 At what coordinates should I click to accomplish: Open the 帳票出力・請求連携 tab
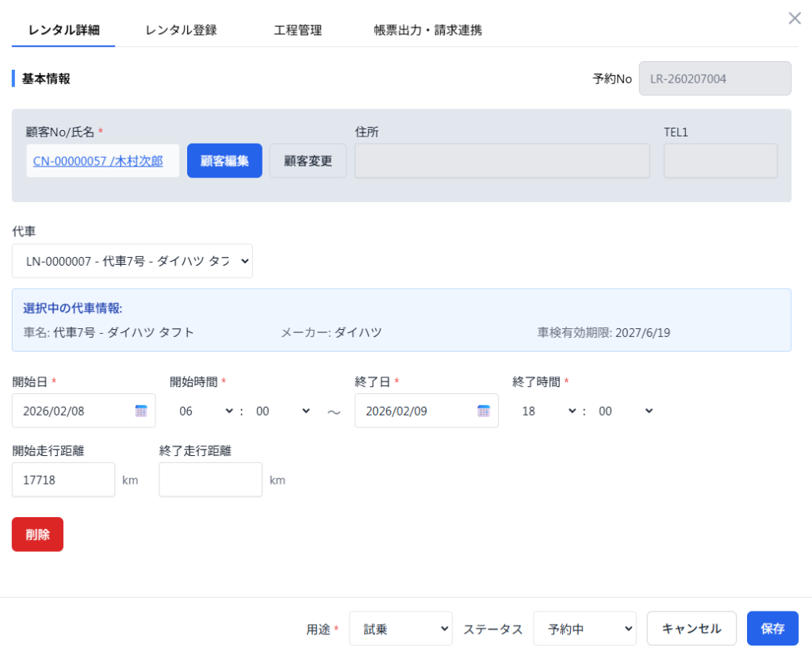click(x=427, y=30)
